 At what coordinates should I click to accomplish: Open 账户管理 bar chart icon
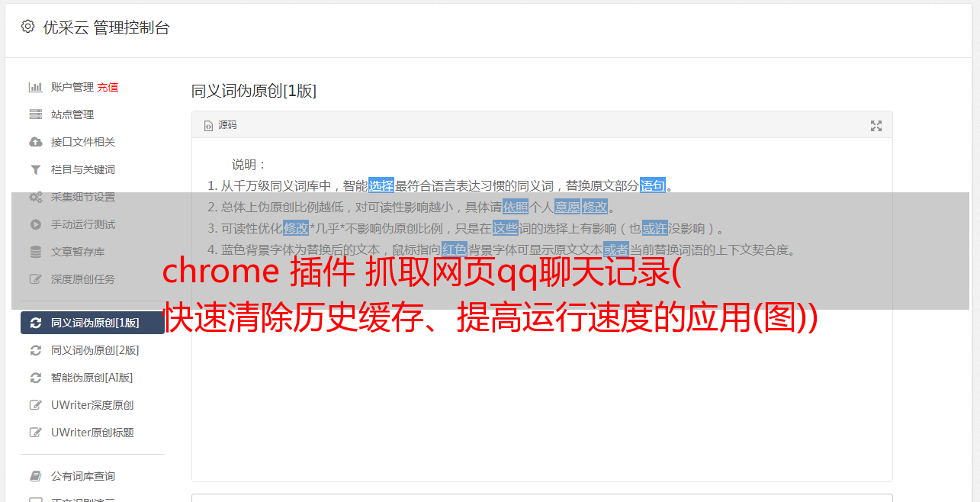35,87
